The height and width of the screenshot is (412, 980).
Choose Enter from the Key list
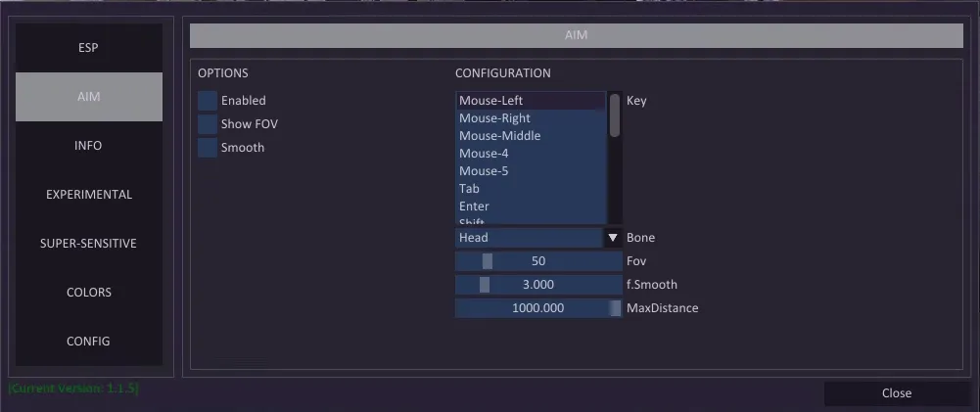tap(531, 206)
